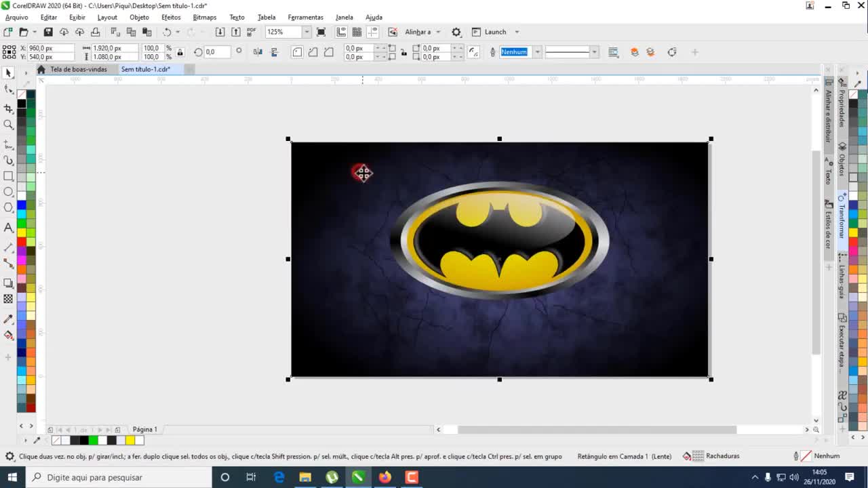Expand the Open file dropdown arrow
Screen dimensions: 868x488
35,32
